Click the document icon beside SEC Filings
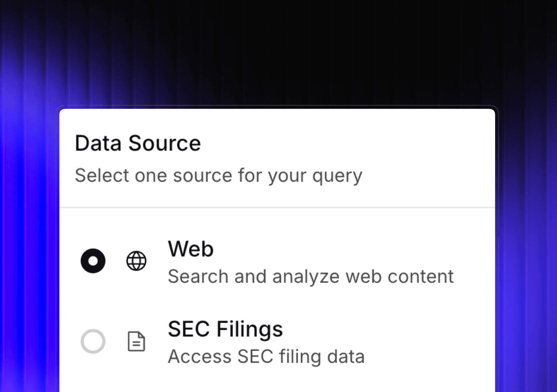The image size is (557, 392). tap(136, 341)
